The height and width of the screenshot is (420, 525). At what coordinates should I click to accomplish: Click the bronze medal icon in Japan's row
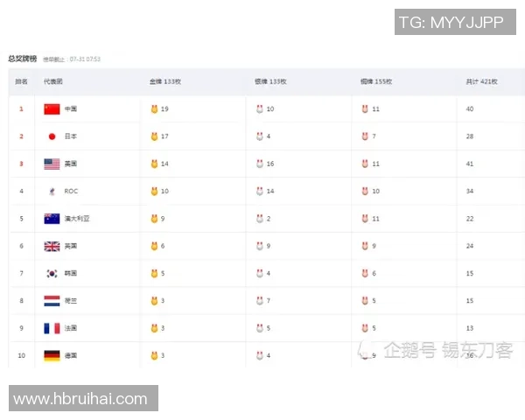365,136
